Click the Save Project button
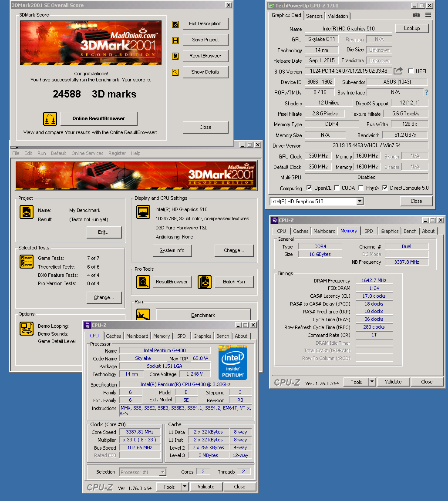Screen dimensions: 448x501 (205, 40)
